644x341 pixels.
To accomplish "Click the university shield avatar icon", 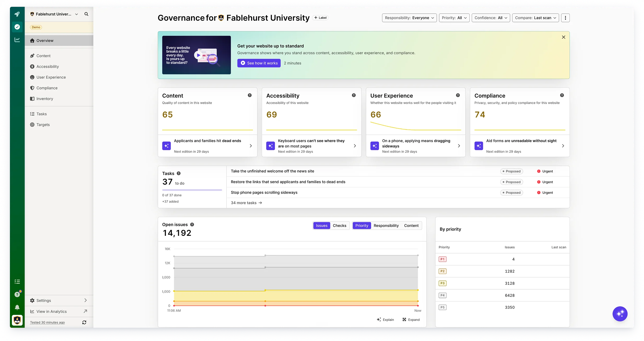I will click(x=17, y=320).
